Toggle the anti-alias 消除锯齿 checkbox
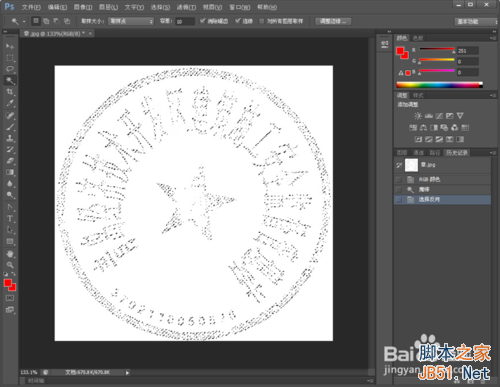The image size is (500, 387). 202,21
